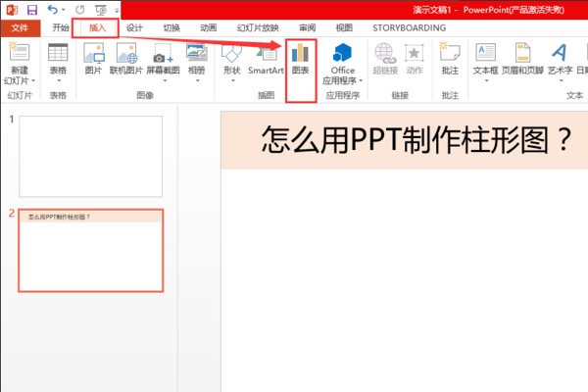Image resolution: width=588 pixels, height=392 pixels.
Task: Open the Undo history dropdown arrow
Action: (63, 10)
